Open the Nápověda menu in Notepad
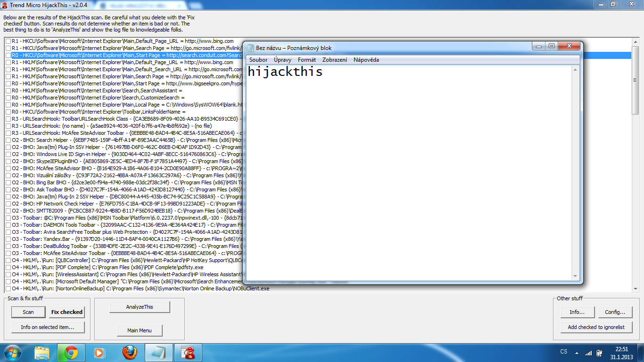 pos(366,60)
